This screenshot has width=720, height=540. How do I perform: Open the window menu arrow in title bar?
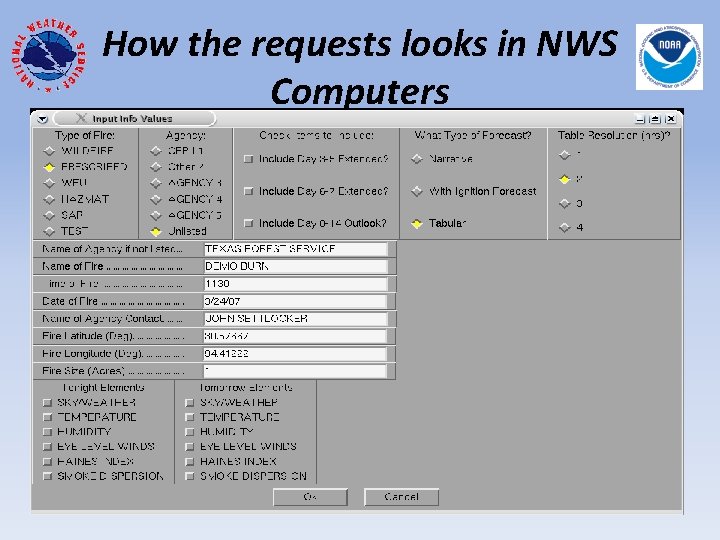click(x=42, y=119)
